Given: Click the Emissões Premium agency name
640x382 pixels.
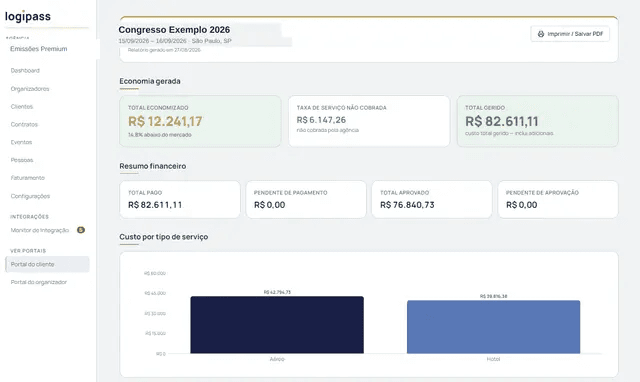Looking at the screenshot, I should pos(39,49).
